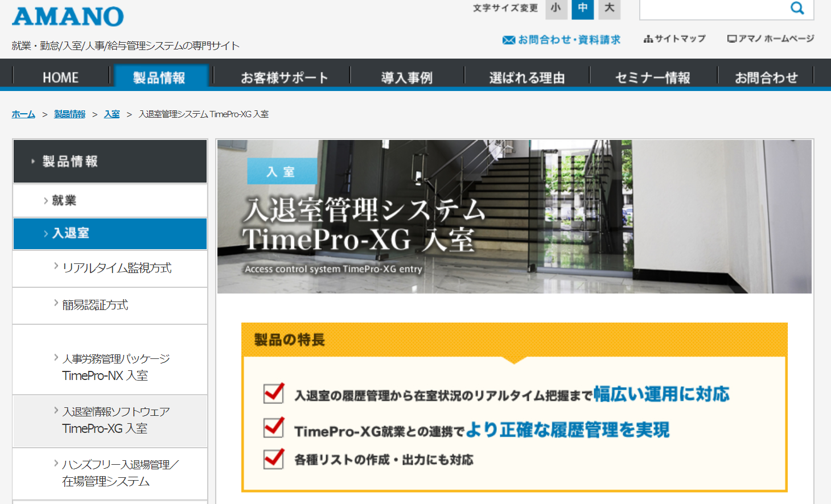Click the checkmark beside 各種リストの作成・出力にも対応

tap(274, 458)
